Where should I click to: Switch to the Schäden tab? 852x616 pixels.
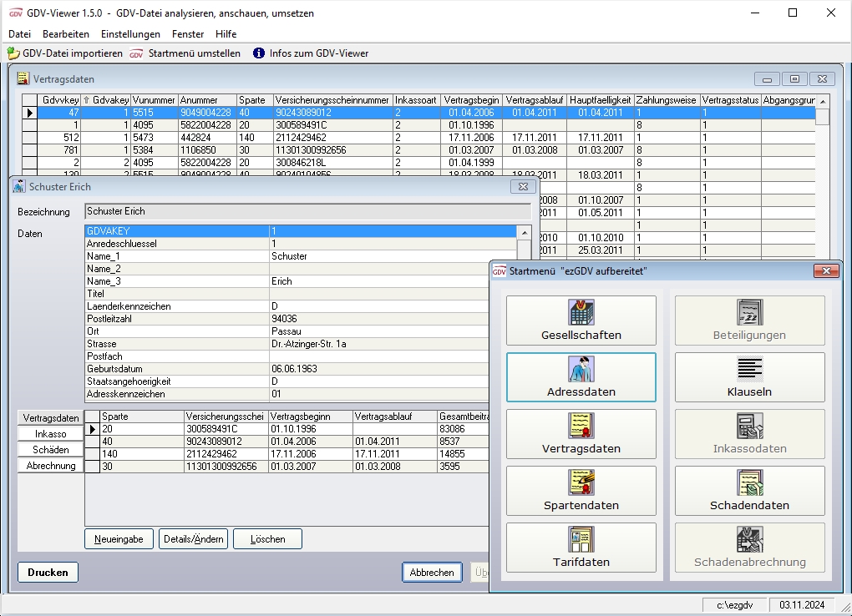[x=51, y=450]
